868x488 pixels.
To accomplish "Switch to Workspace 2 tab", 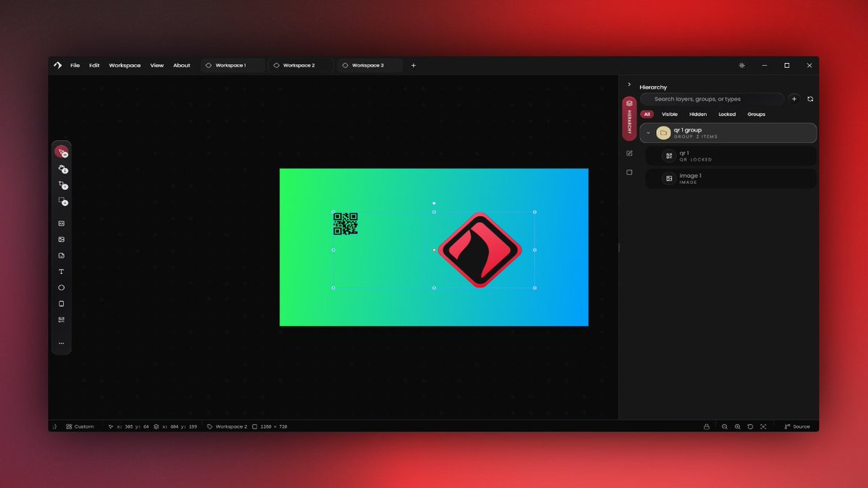I will point(301,65).
